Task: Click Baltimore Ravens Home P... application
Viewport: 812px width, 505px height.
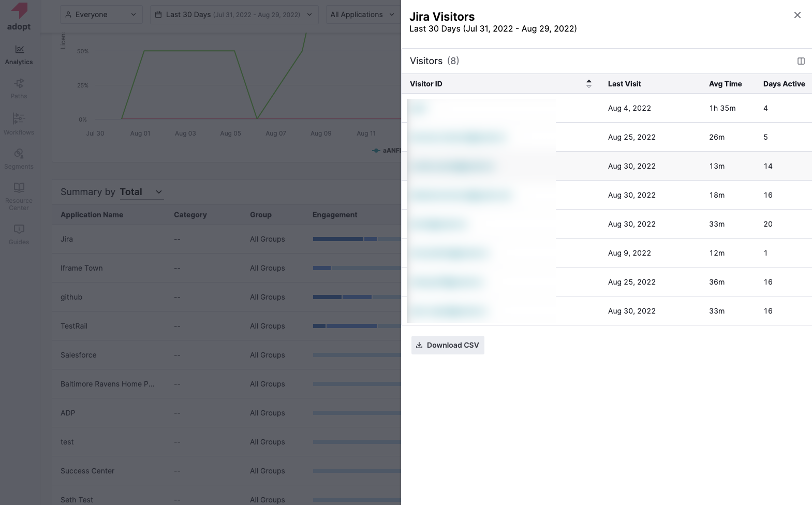Action: coord(108,384)
